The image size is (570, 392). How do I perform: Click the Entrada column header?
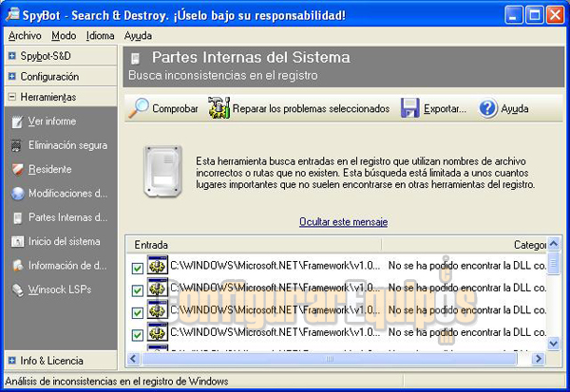(x=254, y=245)
